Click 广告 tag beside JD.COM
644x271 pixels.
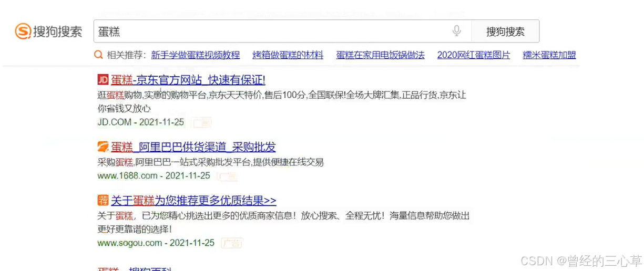point(202,123)
